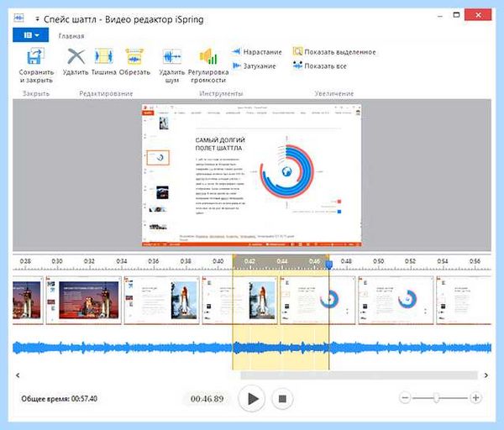Zoom out timeline with minus button
The width and height of the screenshot is (504, 430).
coord(405,398)
